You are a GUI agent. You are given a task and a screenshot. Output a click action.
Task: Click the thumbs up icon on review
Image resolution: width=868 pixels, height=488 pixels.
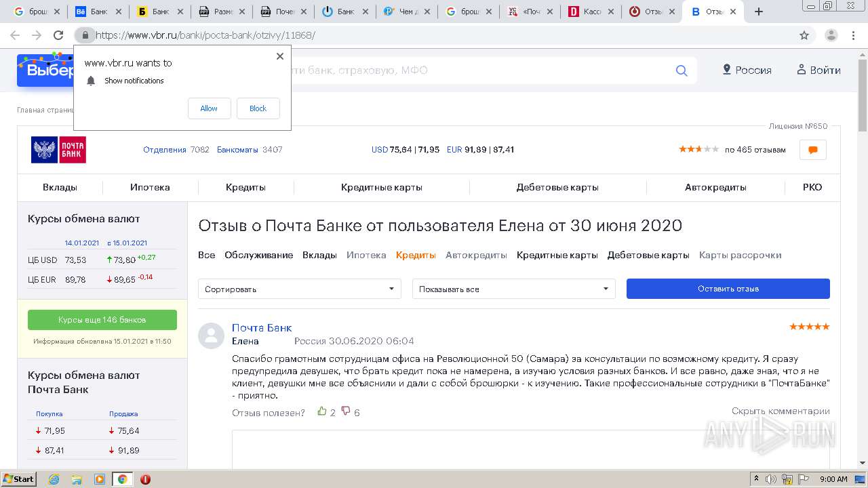(322, 411)
